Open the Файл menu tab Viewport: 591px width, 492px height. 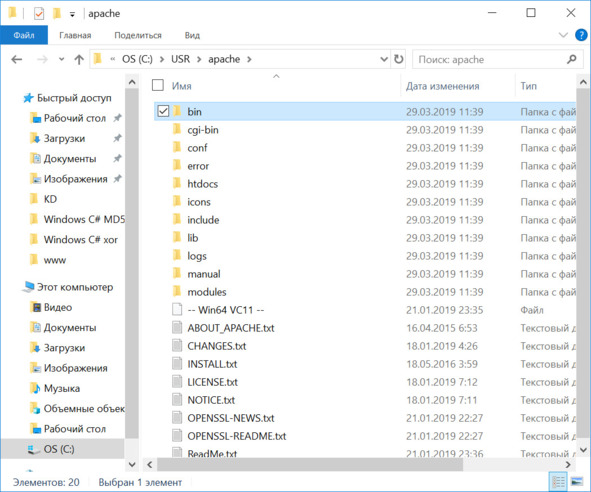[24, 35]
